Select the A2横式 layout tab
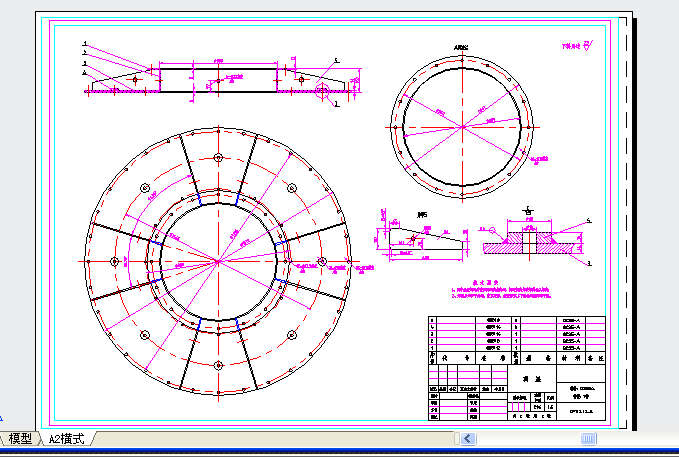This screenshot has width=679, height=457. point(66,439)
